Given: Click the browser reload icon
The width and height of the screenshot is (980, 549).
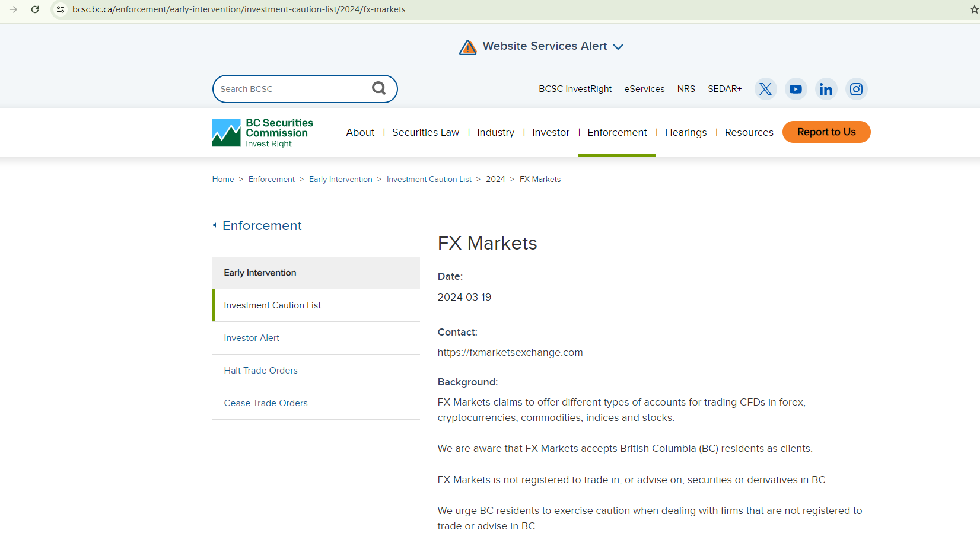Looking at the screenshot, I should [35, 9].
